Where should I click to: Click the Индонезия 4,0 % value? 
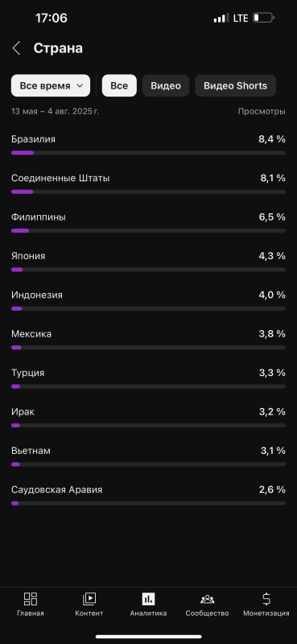pos(272,295)
